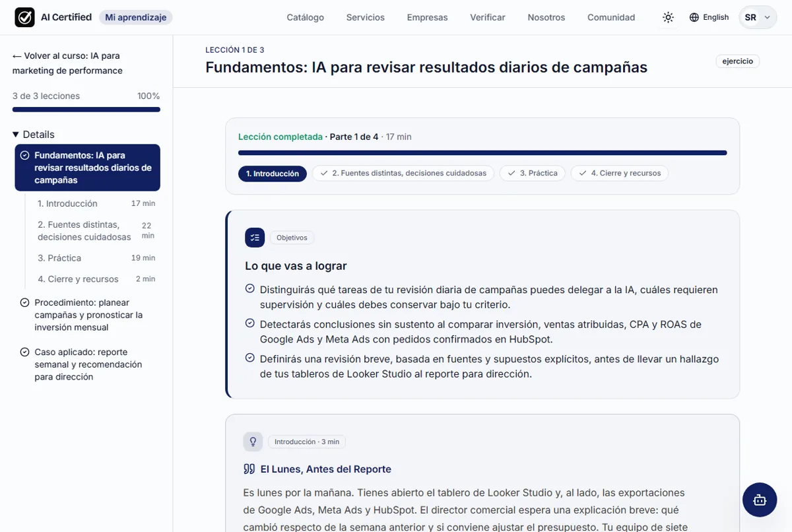Open sidebar item '2. Fuentes distintas, decisiones cuidadosas'
The height and width of the screenshot is (532, 792).
(x=96, y=231)
